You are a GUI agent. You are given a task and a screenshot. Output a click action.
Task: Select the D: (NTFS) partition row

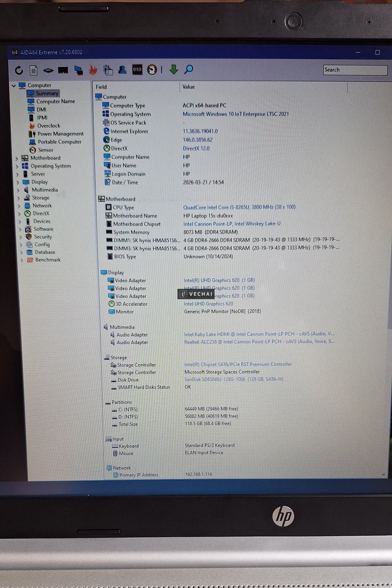click(175, 416)
